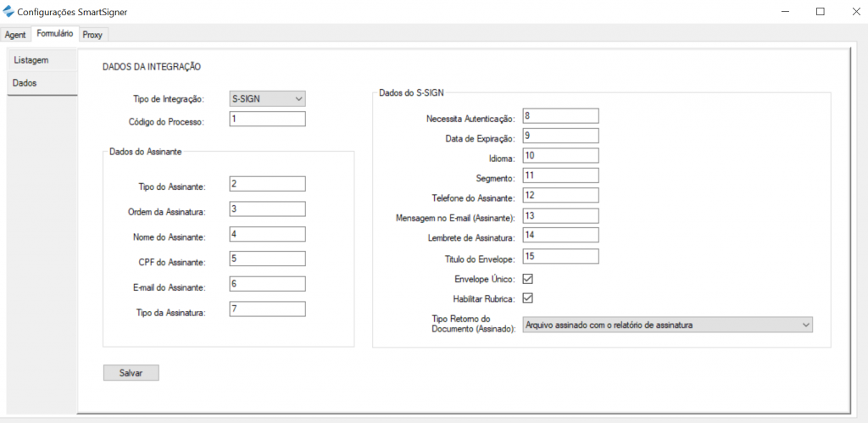Focus the Data de Expiração input
The height and width of the screenshot is (423, 868).
point(561,136)
